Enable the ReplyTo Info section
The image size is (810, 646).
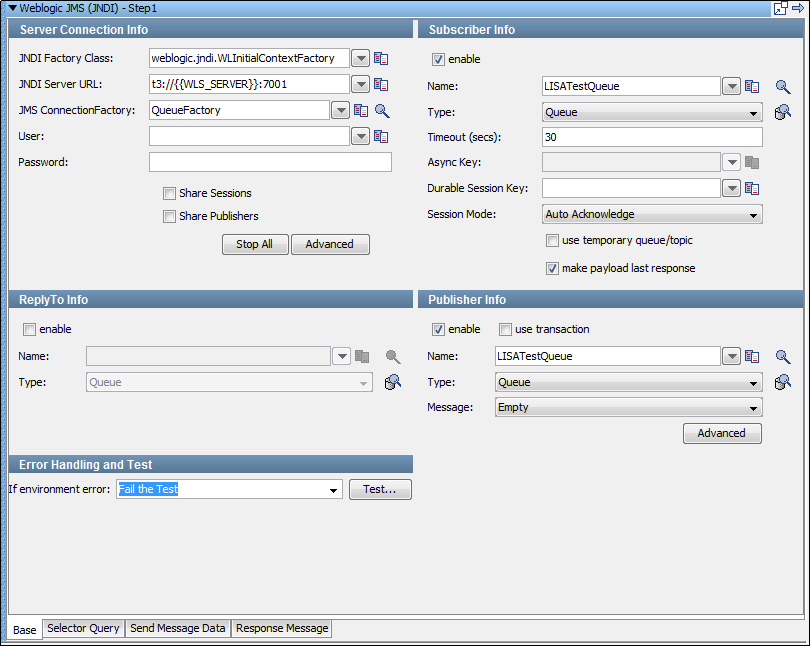[x=29, y=329]
